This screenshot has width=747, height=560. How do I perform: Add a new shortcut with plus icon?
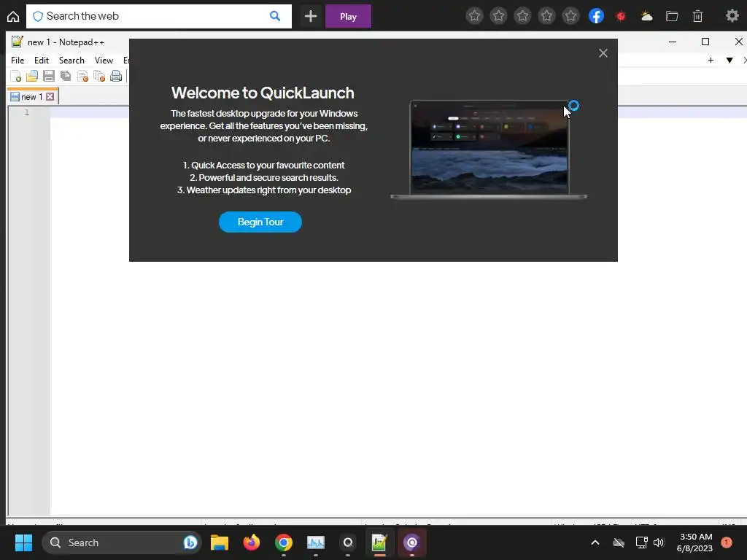click(x=311, y=16)
